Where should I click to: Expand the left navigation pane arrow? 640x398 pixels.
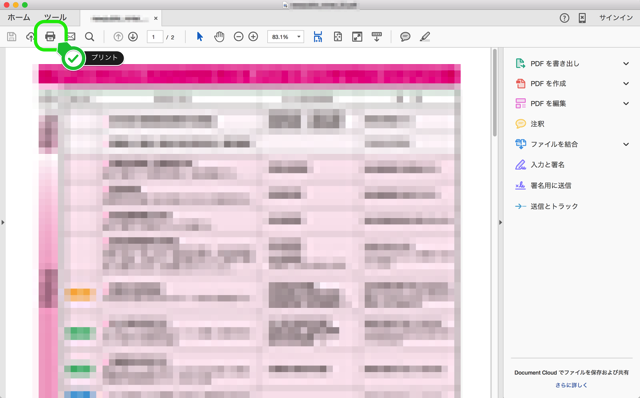pyautogui.click(x=2, y=222)
